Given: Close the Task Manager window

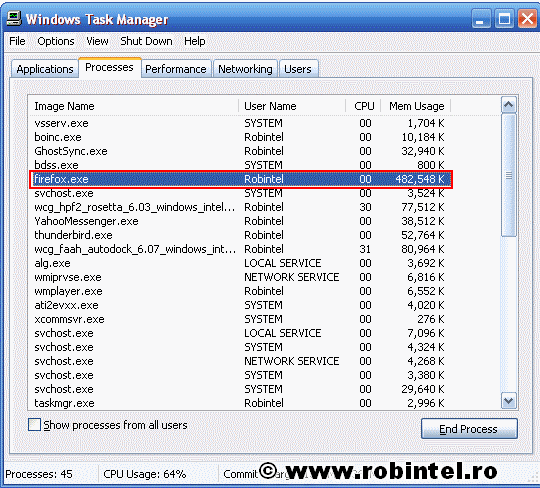Looking at the screenshot, I should 527,19.
